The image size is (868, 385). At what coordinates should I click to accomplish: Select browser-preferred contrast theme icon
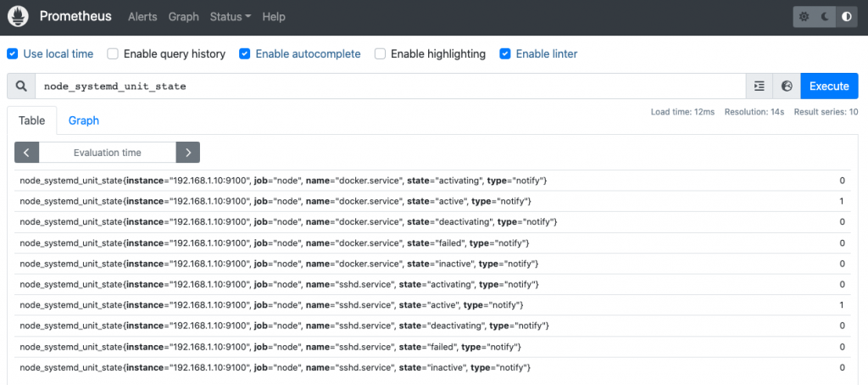(x=847, y=17)
